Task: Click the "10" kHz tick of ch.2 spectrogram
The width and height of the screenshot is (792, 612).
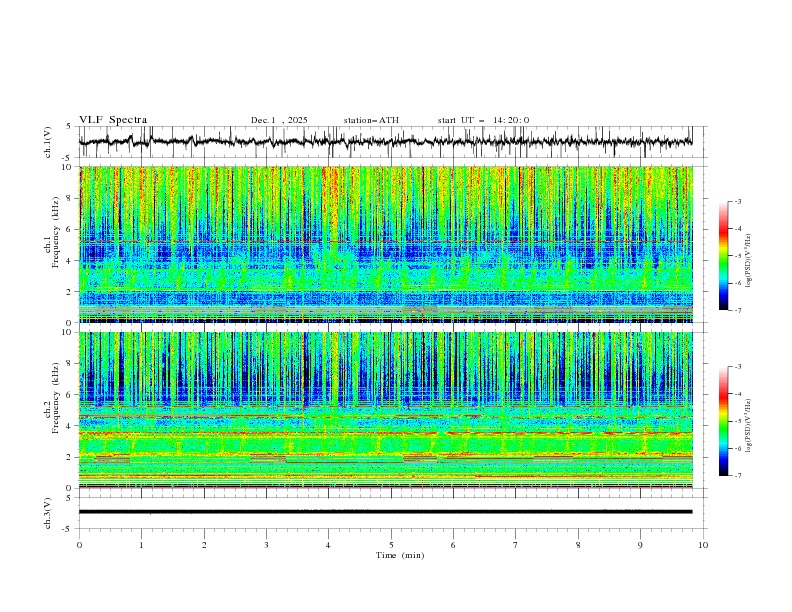Action: 69,332
